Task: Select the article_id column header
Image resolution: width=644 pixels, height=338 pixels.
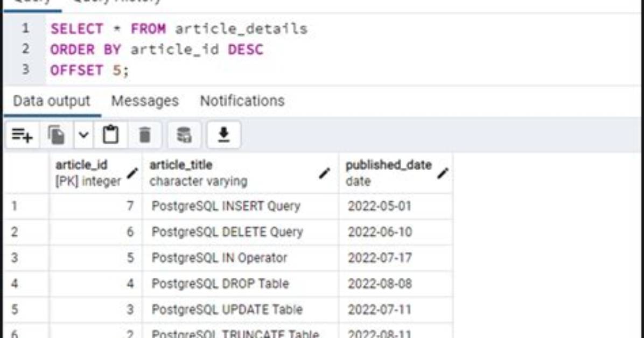Action: pyautogui.click(x=95, y=173)
